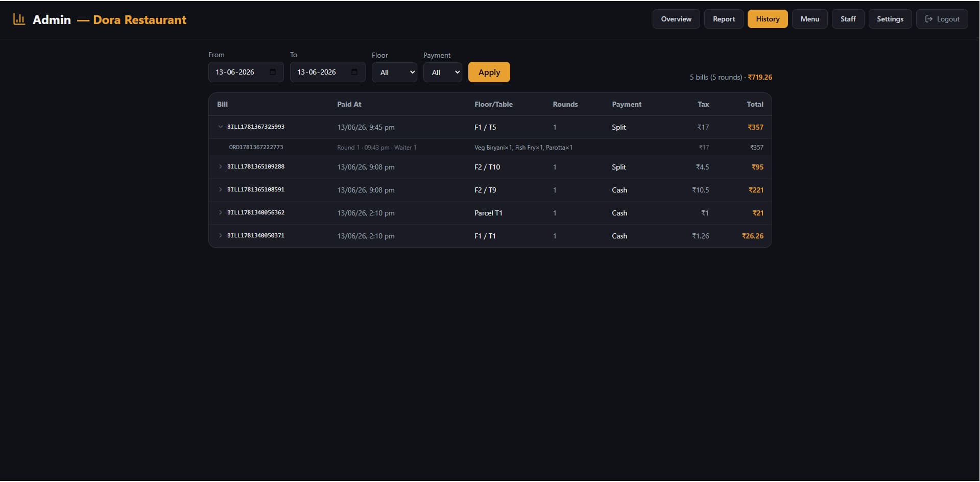Expand bill BILL1781340050371 row chevron
This screenshot has width=980, height=482.
click(221, 235)
